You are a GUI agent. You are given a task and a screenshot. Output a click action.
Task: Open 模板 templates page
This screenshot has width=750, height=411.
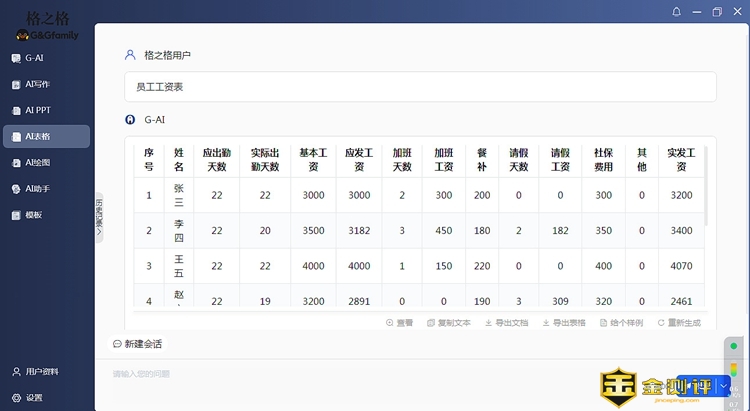point(33,214)
